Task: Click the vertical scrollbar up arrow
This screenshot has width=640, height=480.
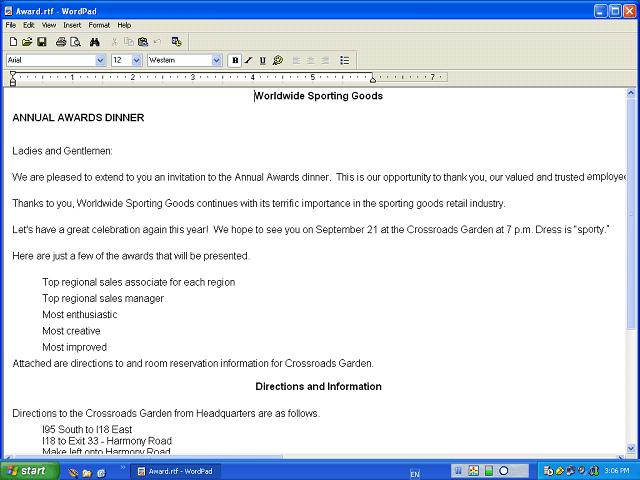Action: coord(631,93)
